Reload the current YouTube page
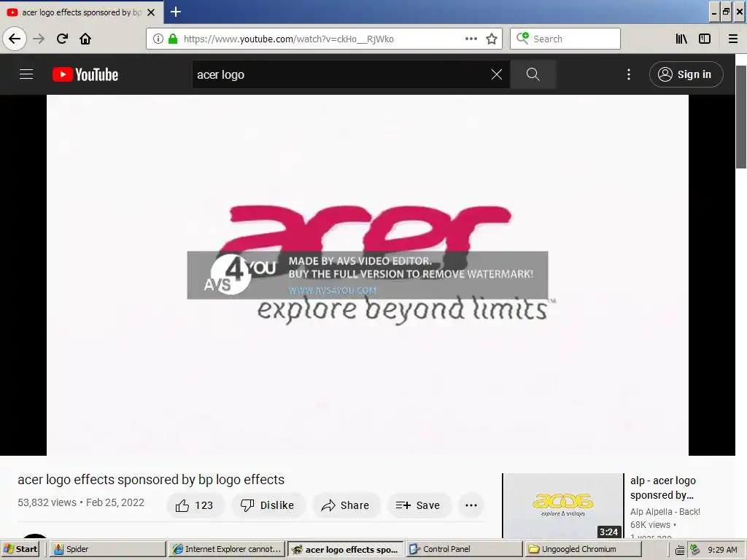This screenshot has height=560, width=747. click(x=62, y=39)
